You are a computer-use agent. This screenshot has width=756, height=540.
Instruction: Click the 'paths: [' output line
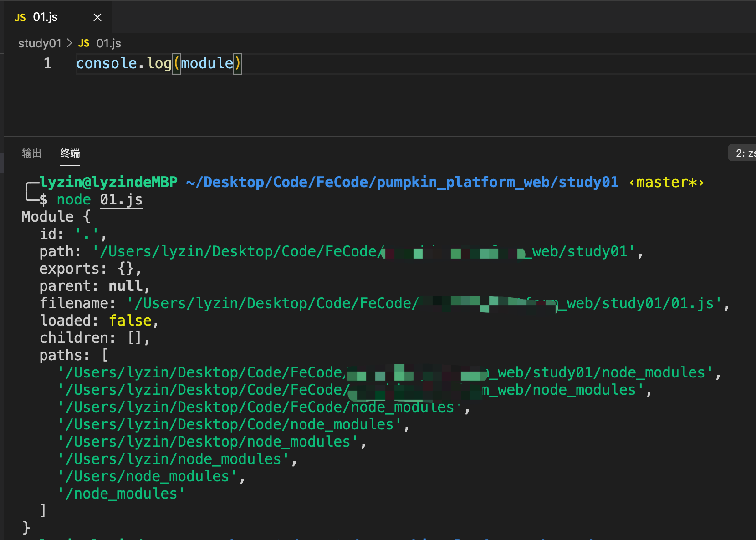point(74,355)
